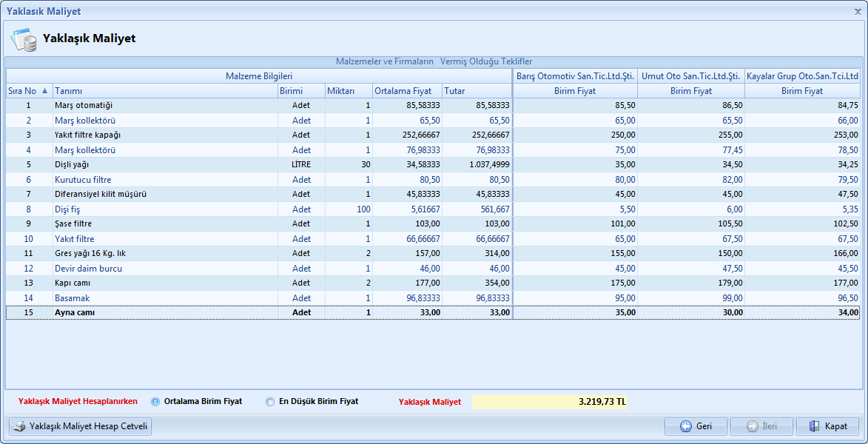Sort table by Tanımı column header
The height and width of the screenshot is (444, 868).
(164, 91)
